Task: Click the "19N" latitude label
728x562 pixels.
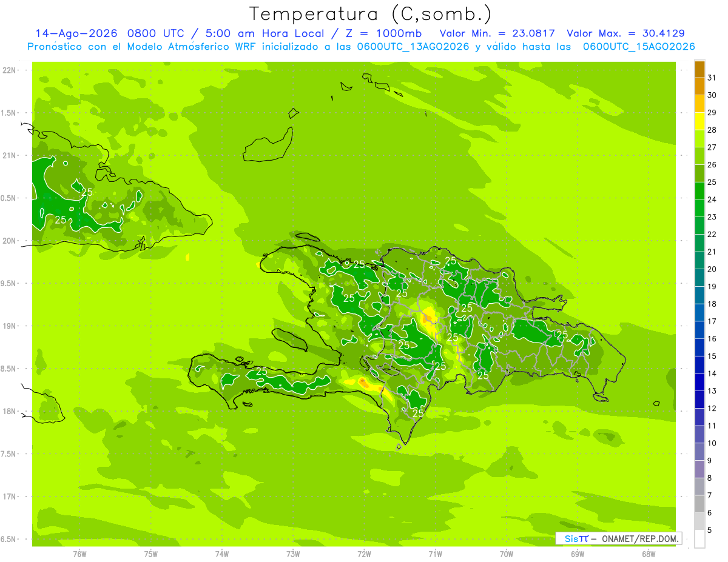Action: [10, 326]
